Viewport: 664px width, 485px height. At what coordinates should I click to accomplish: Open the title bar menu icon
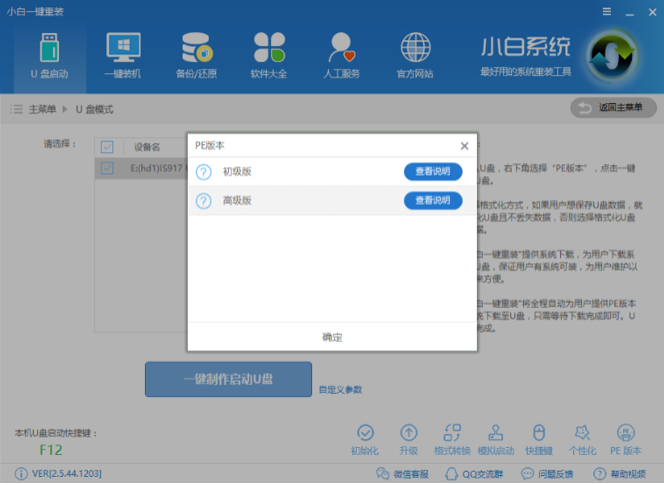606,11
